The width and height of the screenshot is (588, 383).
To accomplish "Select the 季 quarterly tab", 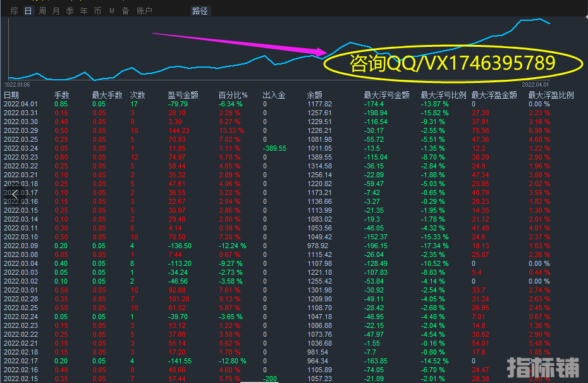I will point(70,11).
